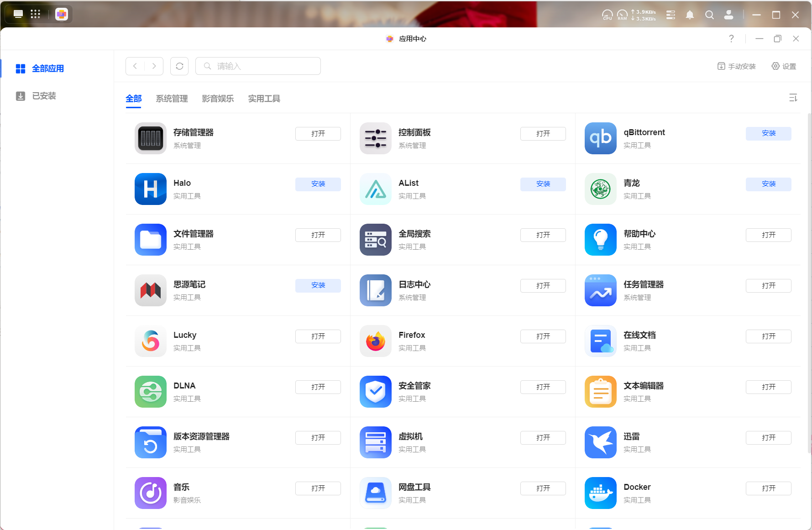Select 已安装 in the sidebar
Image resolution: width=812 pixels, height=530 pixels.
click(57, 96)
